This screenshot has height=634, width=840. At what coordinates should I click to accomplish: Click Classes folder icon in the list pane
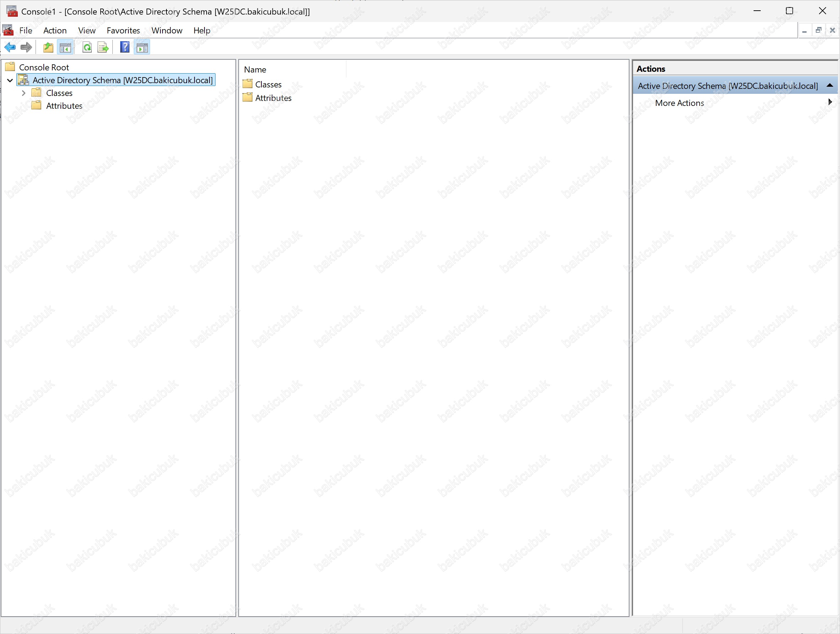pyautogui.click(x=248, y=84)
